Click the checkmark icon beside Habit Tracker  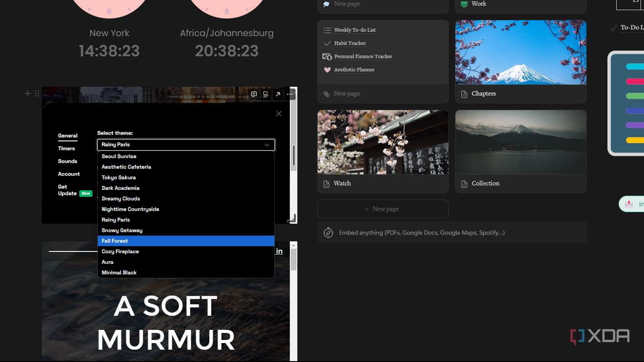tap(327, 43)
